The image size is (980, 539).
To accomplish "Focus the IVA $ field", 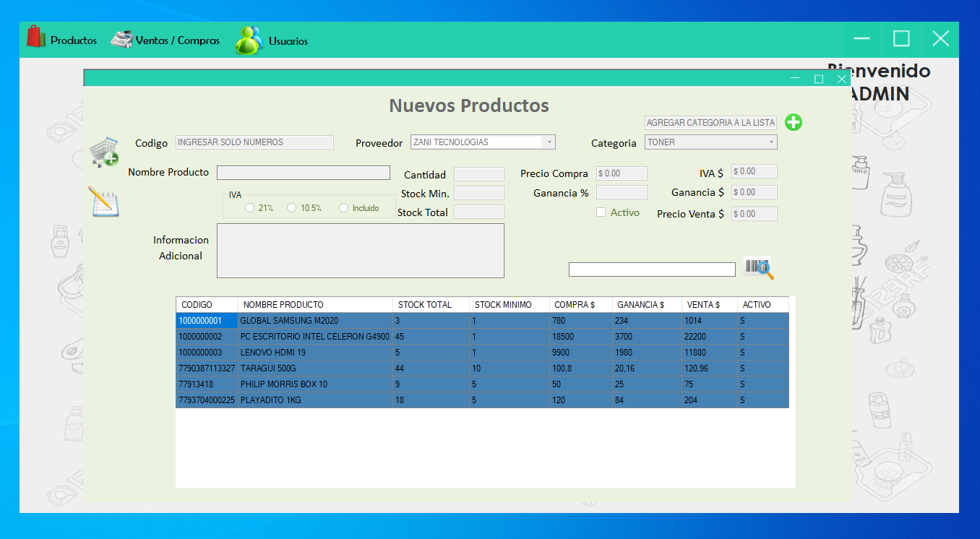I will click(x=755, y=171).
